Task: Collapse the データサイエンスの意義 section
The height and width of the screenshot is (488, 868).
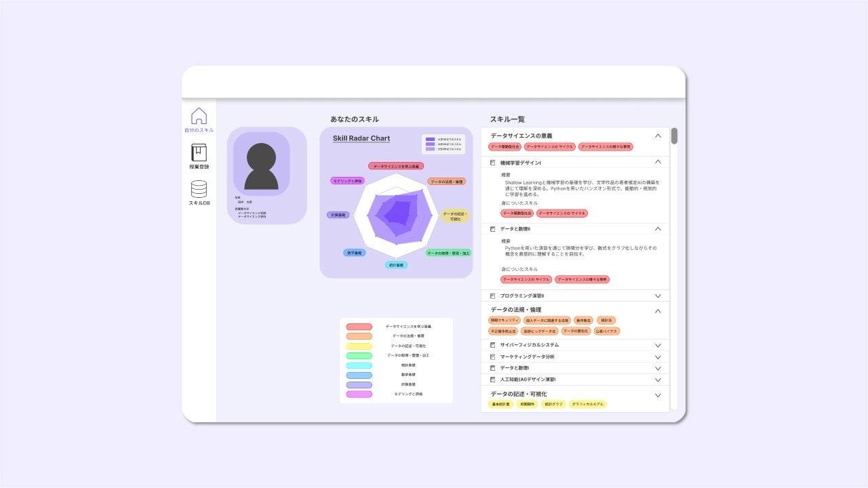Action: point(657,136)
